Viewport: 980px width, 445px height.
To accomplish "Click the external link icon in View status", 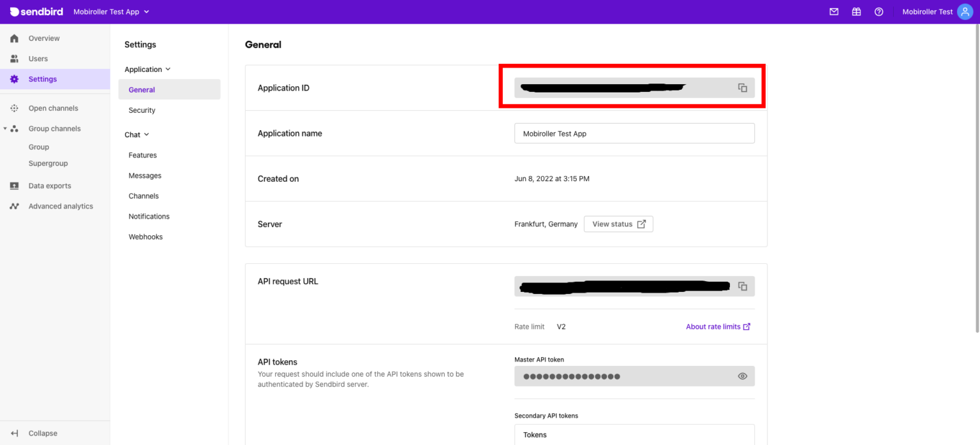I will [642, 224].
